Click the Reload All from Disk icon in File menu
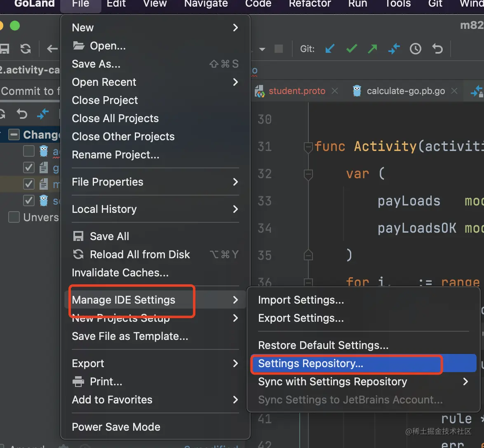This screenshot has height=448, width=484. [x=78, y=255]
